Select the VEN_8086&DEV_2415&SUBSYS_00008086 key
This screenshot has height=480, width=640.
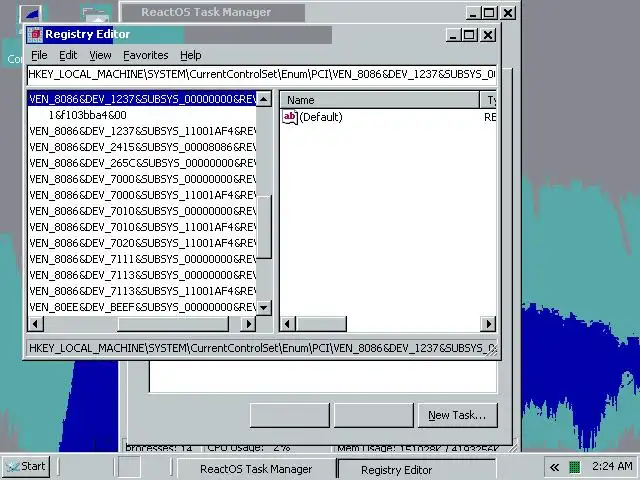pos(142,147)
